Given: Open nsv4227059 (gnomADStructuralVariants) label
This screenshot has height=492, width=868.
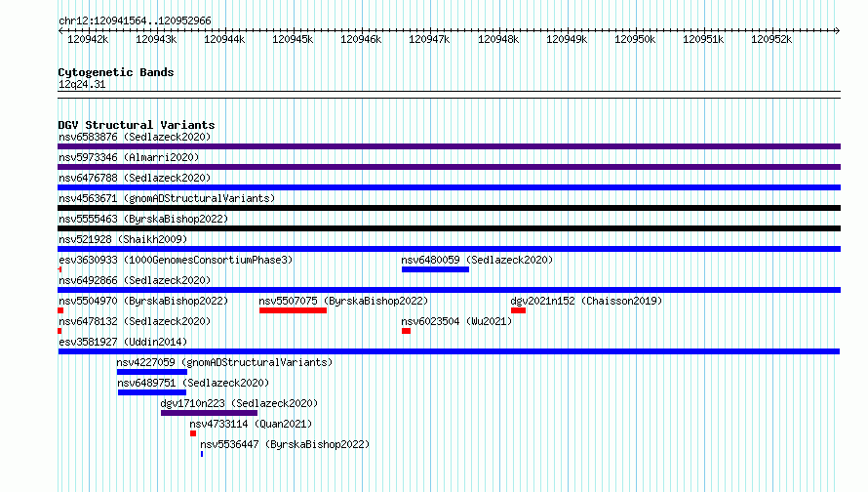Looking at the screenshot, I should pos(224,362).
